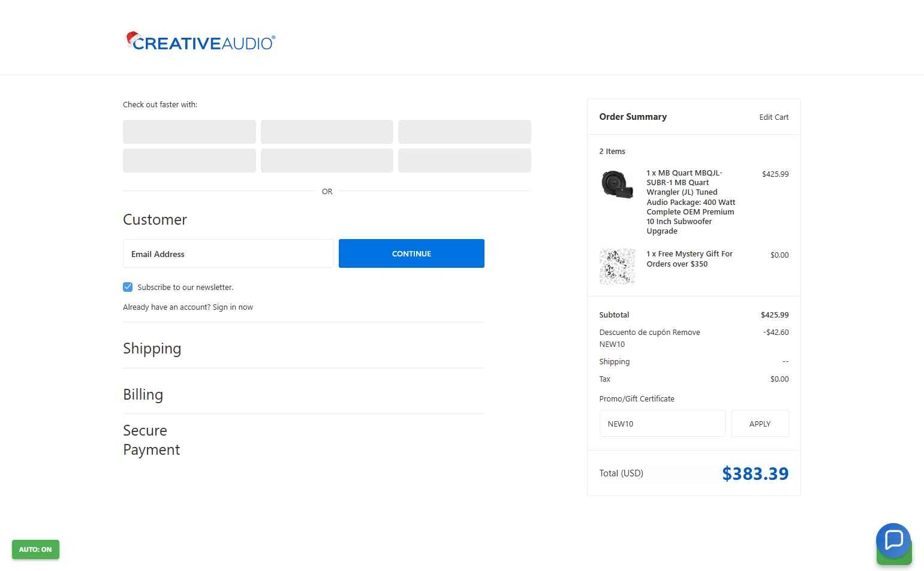Open the chat bubble icon
This screenshot has width=924, height=571.
click(893, 540)
